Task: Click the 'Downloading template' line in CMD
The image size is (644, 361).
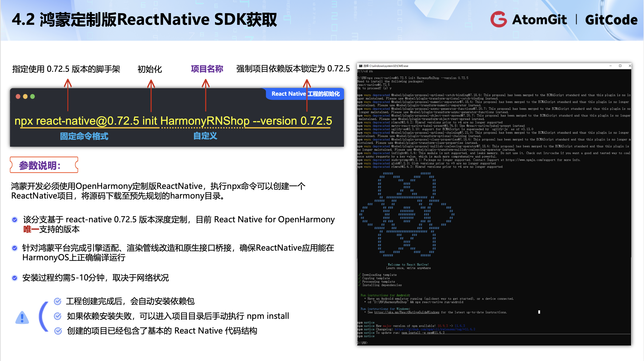Action: point(379,275)
